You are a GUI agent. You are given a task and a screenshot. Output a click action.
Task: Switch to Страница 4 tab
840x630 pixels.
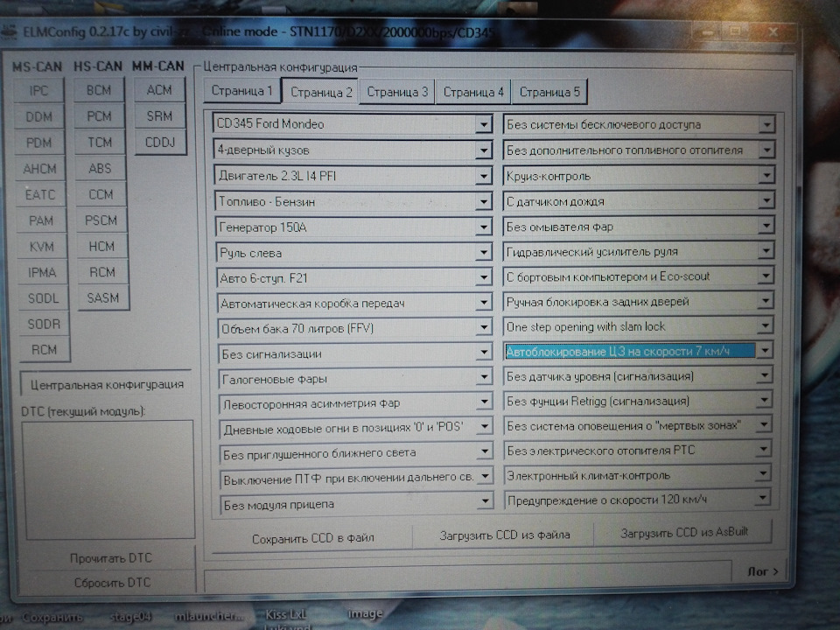point(473,92)
